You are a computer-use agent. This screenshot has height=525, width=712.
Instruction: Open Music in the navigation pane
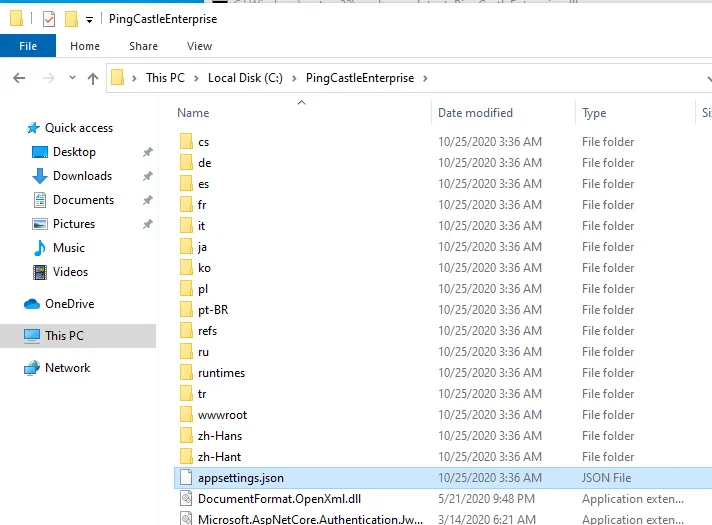69,248
